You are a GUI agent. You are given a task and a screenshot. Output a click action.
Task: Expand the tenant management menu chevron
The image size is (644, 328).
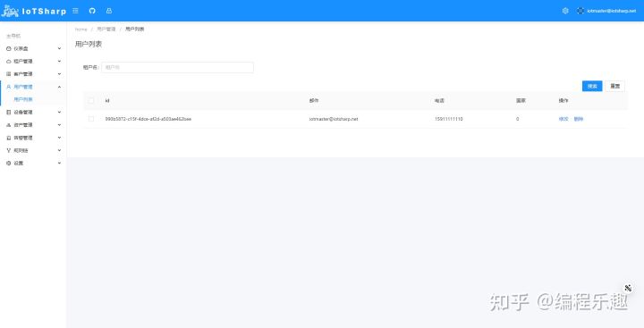coord(59,61)
